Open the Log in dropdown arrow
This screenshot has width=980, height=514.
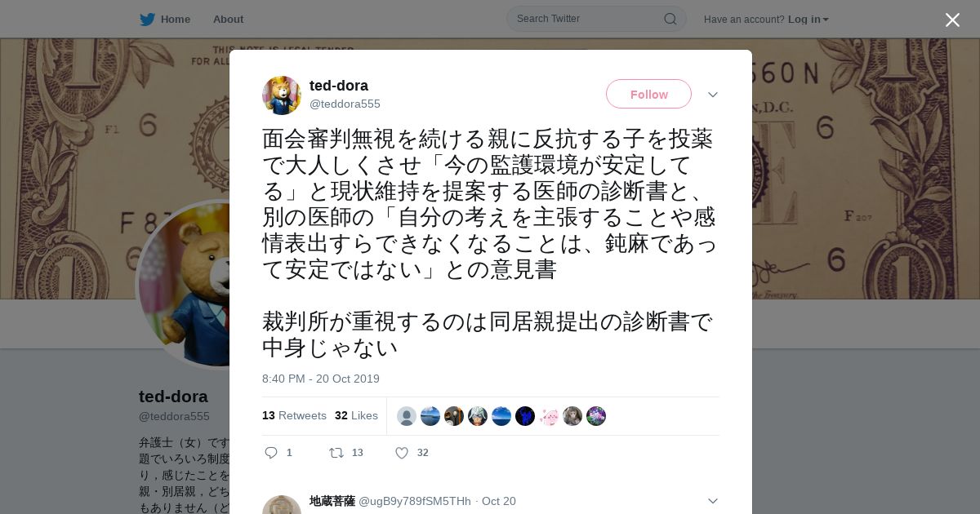(826, 20)
